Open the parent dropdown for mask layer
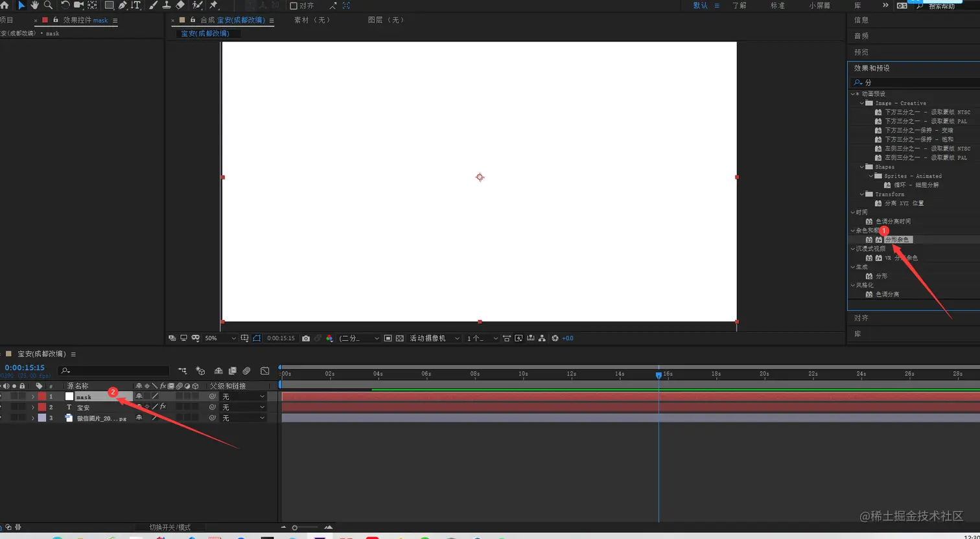 [244, 396]
